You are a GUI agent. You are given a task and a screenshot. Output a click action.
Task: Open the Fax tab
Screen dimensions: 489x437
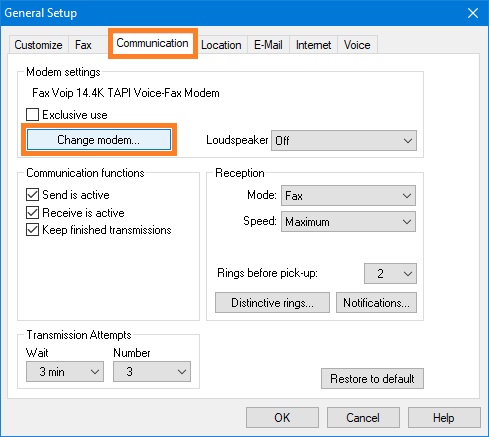83,45
